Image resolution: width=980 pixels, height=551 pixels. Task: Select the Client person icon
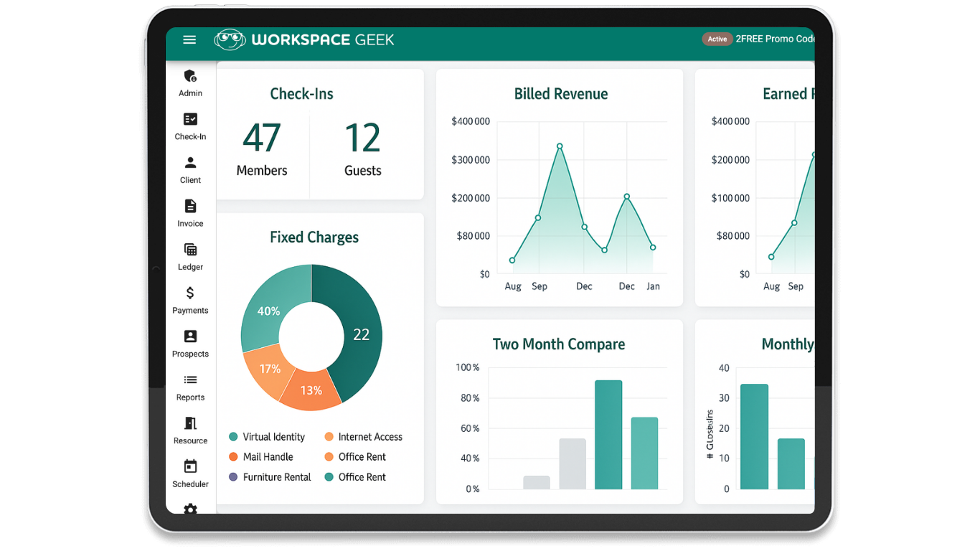click(x=190, y=163)
